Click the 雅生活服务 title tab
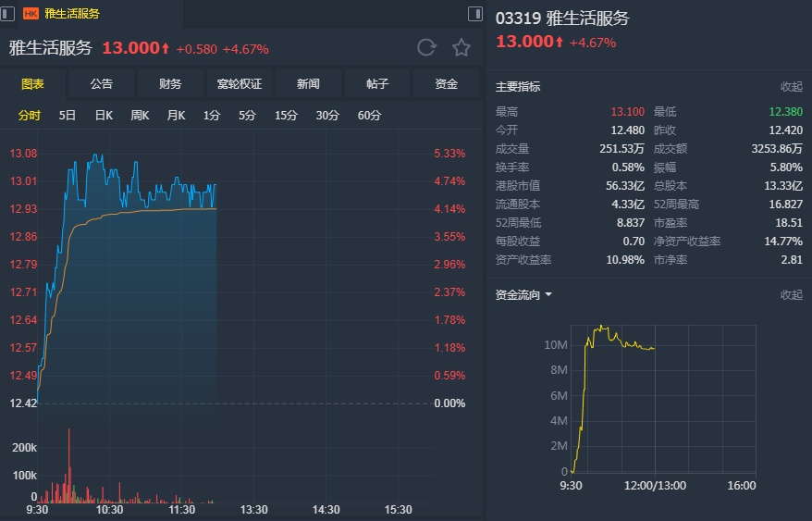This screenshot has width=812, height=521. coord(72,14)
